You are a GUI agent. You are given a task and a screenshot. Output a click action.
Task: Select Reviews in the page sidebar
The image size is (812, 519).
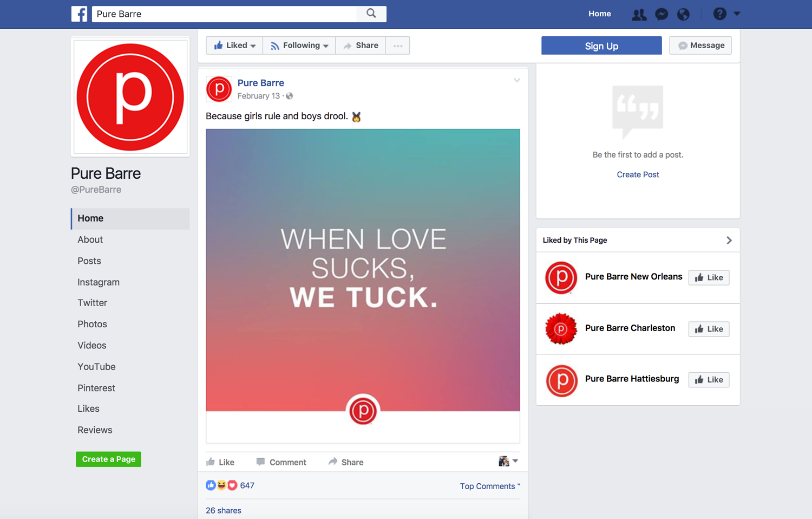click(x=95, y=430)
